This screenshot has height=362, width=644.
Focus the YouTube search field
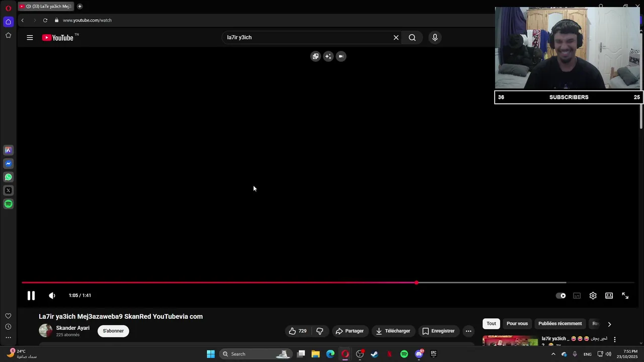pos(307,37)
